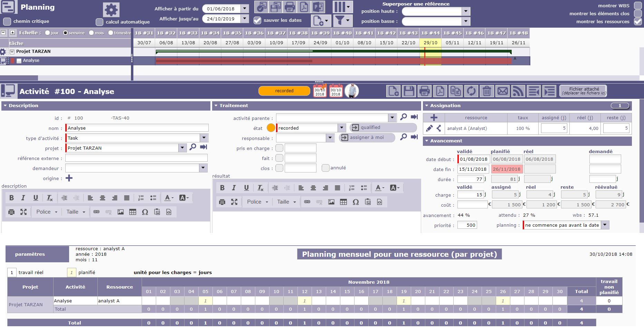Open the Afficher à partir du date picker
The height and width of the screenshot is (329, 644).
tap(245, 9)
